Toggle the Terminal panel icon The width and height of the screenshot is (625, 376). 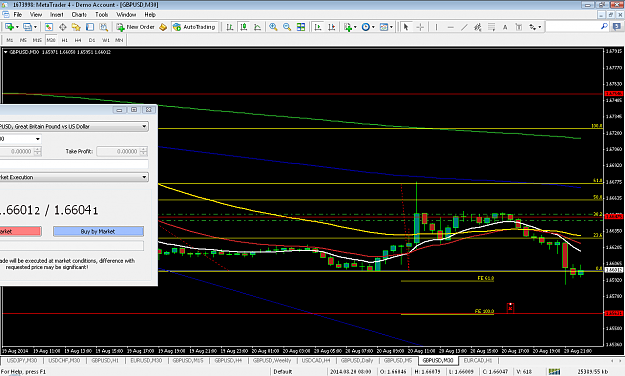90,27
